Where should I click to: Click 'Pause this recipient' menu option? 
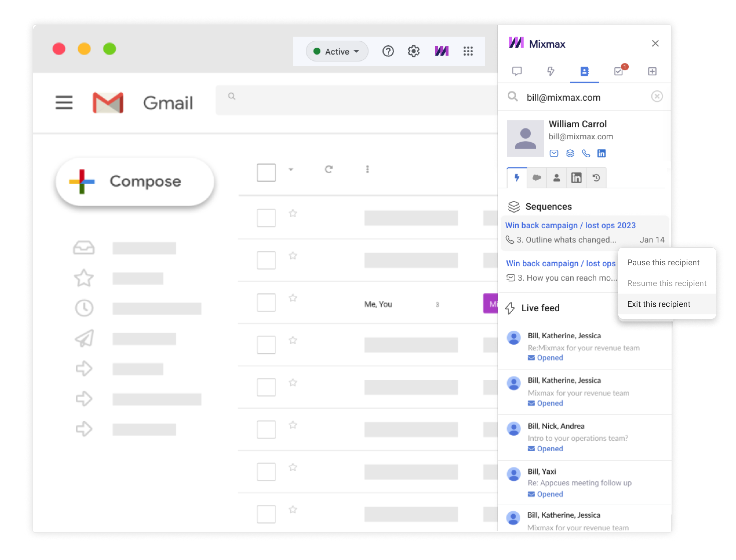(x=664, y=262)
